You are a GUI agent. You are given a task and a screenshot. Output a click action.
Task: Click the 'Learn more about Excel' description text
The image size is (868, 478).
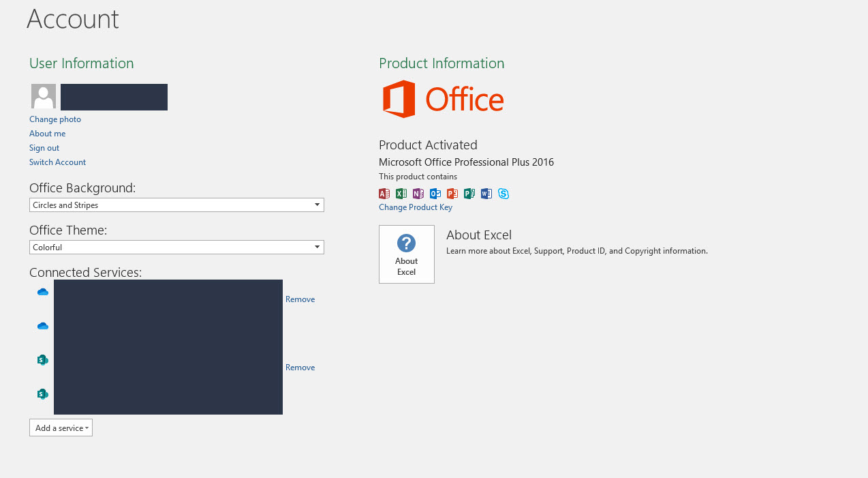pyautogui.click(x=577, y=251)
